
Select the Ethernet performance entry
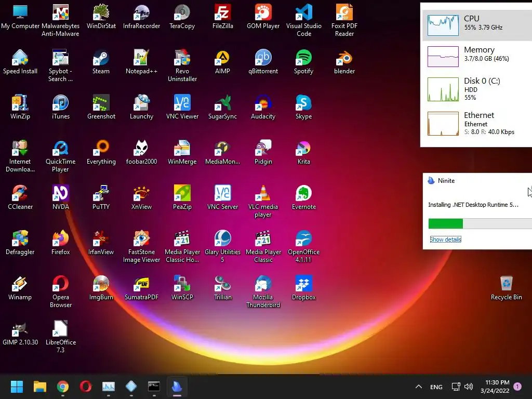pos(477,124)
